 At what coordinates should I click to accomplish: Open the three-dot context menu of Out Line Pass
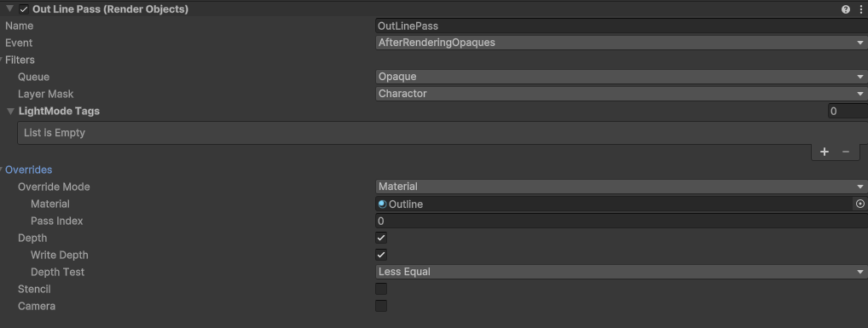click(x=861, y=9)
